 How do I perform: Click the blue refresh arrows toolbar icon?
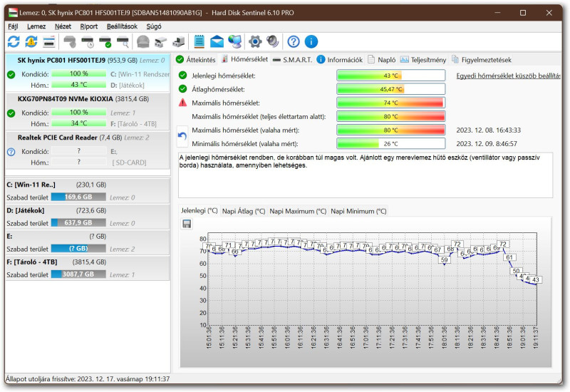click(x=14, y=42)
